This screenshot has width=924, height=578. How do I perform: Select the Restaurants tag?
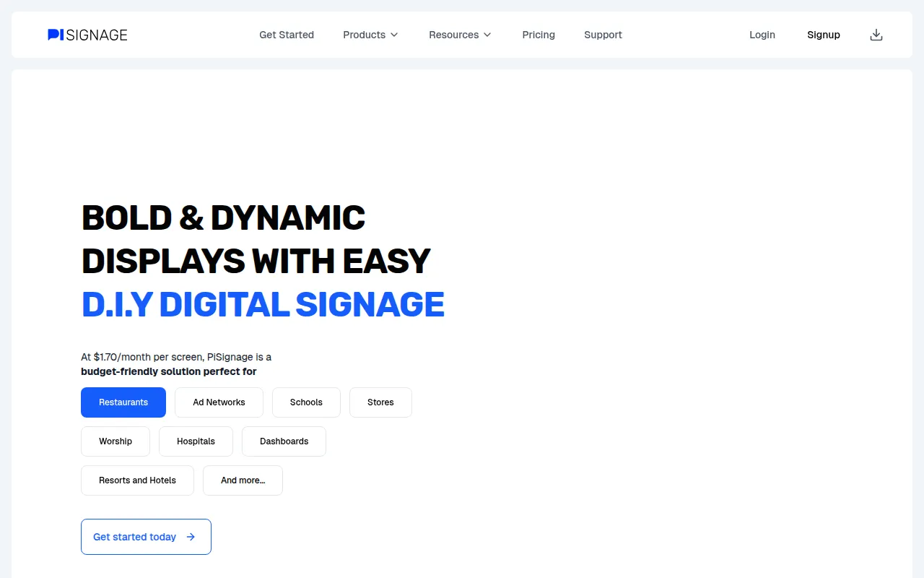(123, 402)
